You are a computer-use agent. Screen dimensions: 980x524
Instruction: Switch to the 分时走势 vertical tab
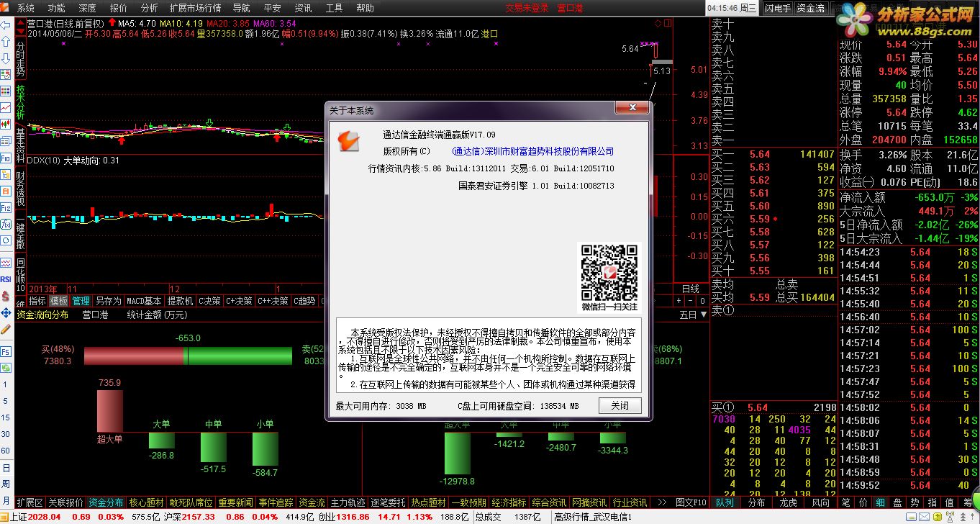coord(20,58)
